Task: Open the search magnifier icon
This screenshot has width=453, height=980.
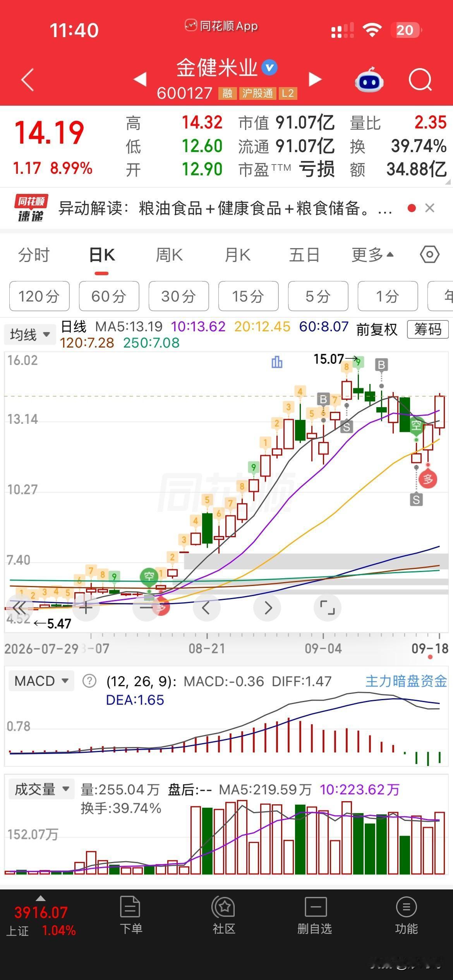Action: click(420, 80)
